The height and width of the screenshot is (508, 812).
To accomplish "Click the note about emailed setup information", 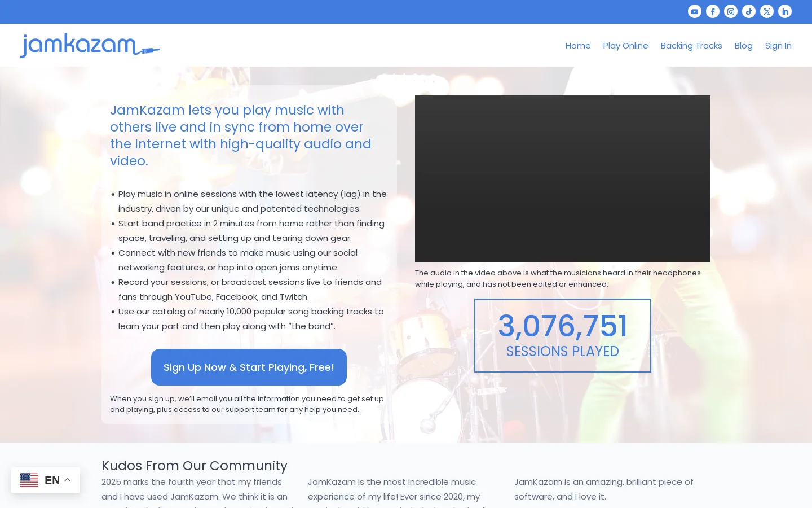I will click(x=247, y=404).
